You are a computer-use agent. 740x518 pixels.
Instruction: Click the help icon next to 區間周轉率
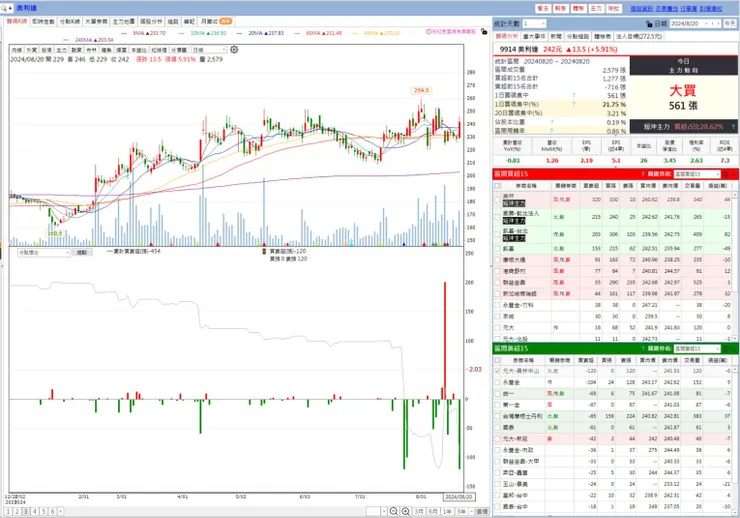point(552,131)
